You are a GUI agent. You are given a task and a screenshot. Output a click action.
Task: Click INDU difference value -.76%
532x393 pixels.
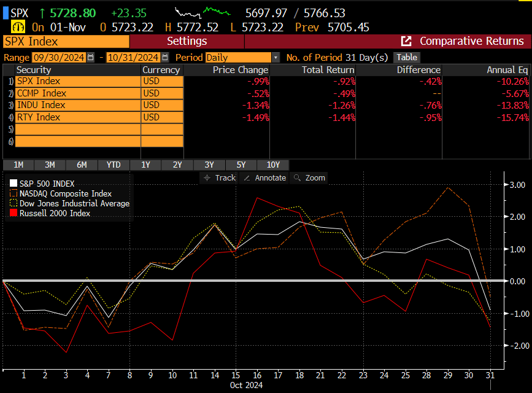tap(431, 105)
